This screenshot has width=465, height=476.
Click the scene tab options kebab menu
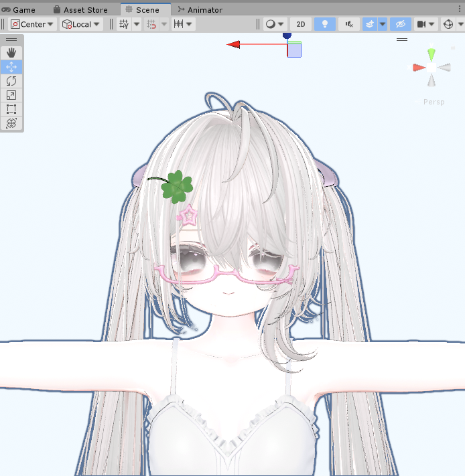click(460, 9)
